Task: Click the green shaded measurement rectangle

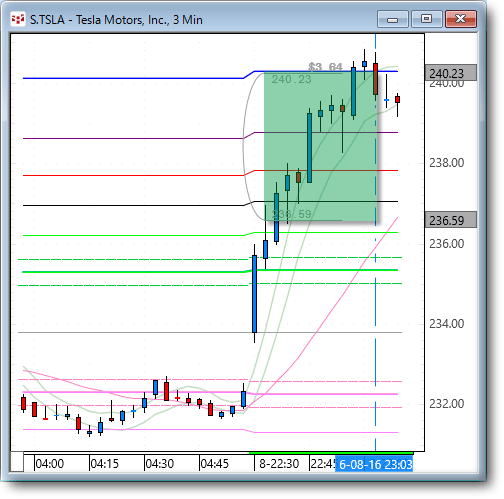Action: [320, 146]
